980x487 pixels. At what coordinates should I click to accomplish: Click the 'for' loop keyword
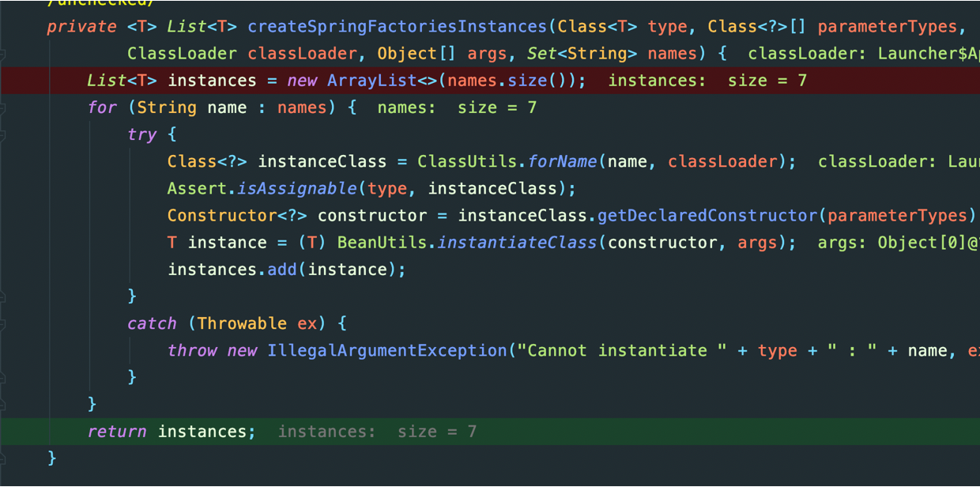coord(102,108)
